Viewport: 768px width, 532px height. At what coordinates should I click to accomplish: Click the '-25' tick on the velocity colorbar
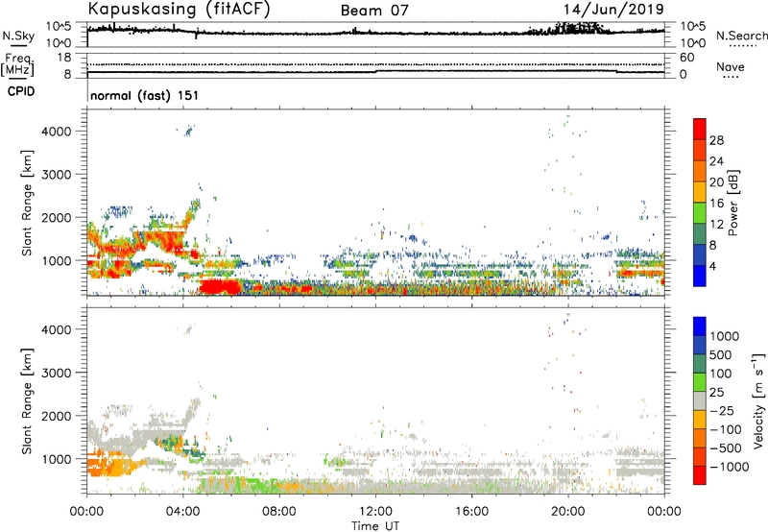[722, 410]
